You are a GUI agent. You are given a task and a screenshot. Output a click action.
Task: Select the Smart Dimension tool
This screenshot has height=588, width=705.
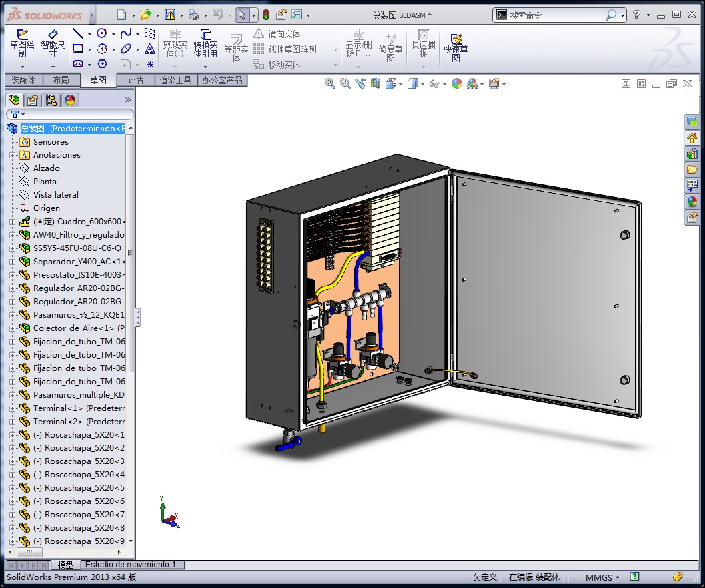click(x=53, y=43)
